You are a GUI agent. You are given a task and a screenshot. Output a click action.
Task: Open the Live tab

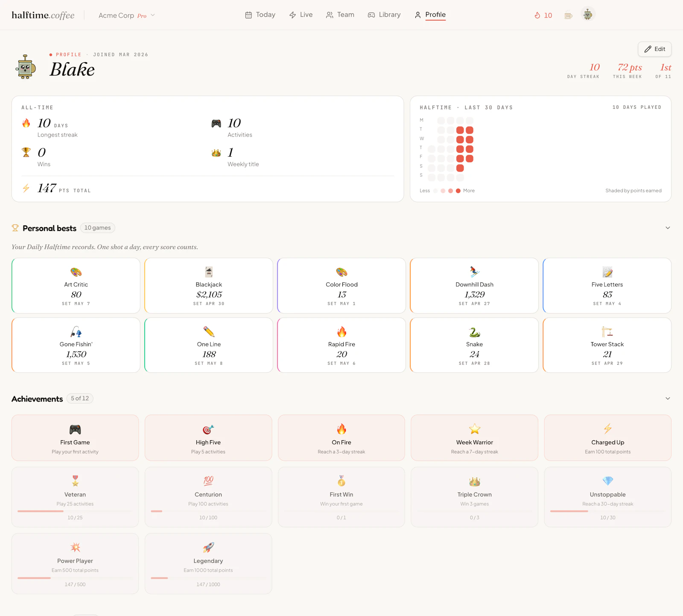click(301, 15)
